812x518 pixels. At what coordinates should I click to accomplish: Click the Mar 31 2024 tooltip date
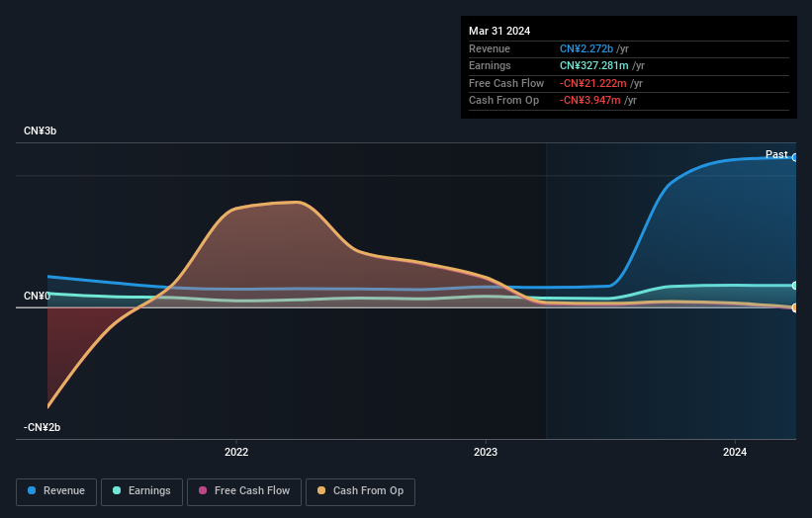(499, 31)
